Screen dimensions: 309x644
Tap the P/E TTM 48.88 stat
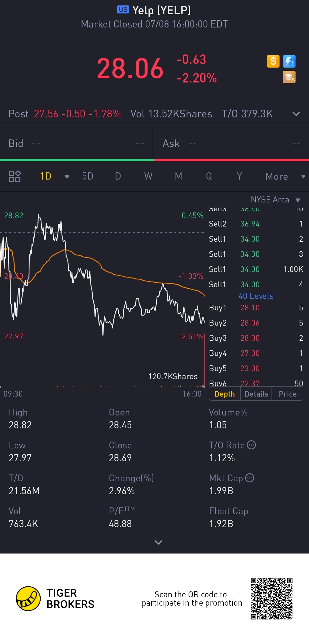coord(122,517)
